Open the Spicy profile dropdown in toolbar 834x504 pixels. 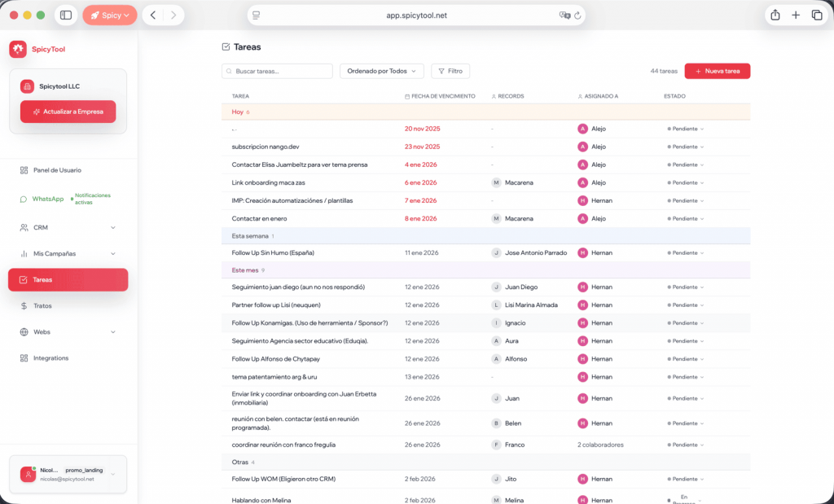coord(109,15)
